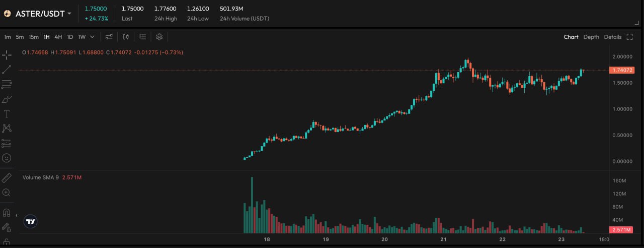Collapse the left drawing toolbar
Screen dimensions: 644x248
[x=17, y=215]
